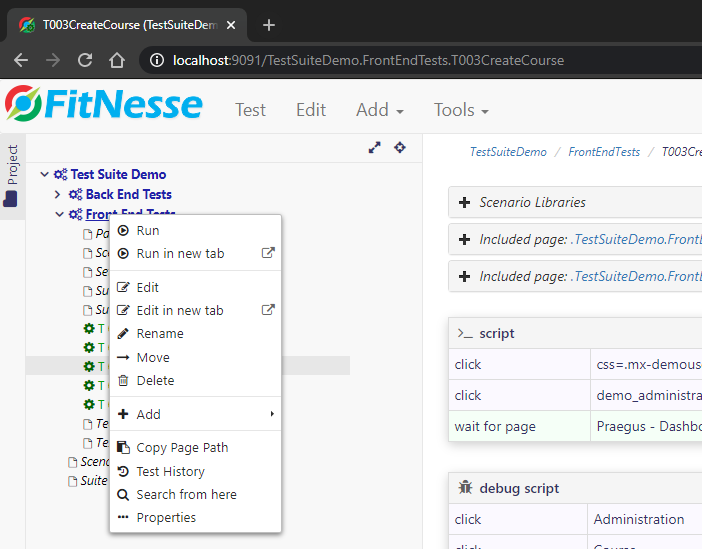
Task: Switch to the T003CreateCourse browser tab
Action: (127, 25)
